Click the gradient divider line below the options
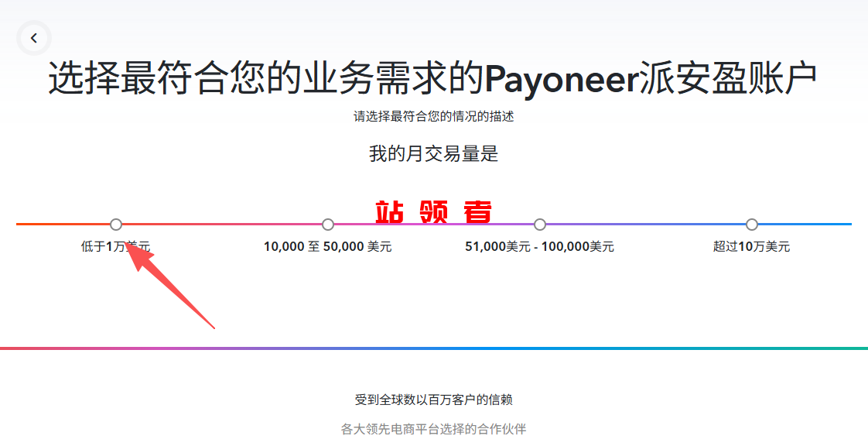868x446 pixels. [x=433, y=348]
